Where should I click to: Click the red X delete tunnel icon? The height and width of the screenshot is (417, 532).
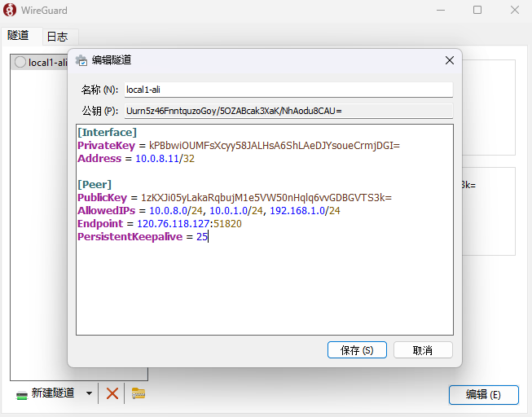(112, 393)
